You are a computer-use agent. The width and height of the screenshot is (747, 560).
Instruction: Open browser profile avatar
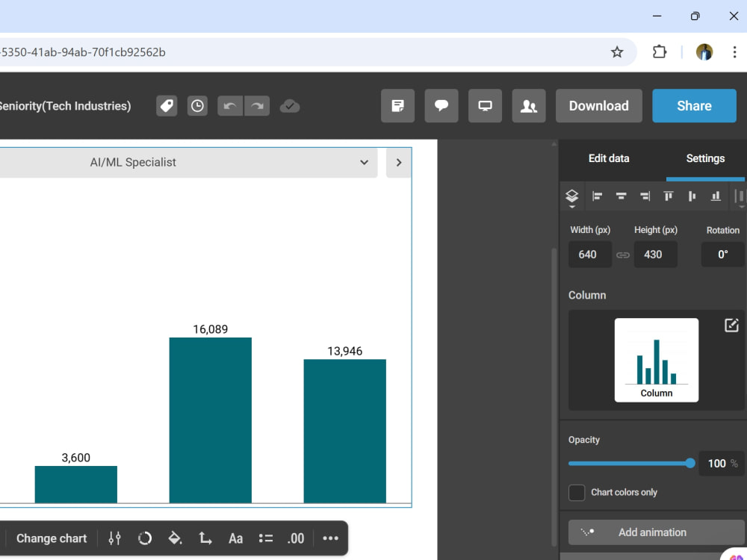coord(704,52)
